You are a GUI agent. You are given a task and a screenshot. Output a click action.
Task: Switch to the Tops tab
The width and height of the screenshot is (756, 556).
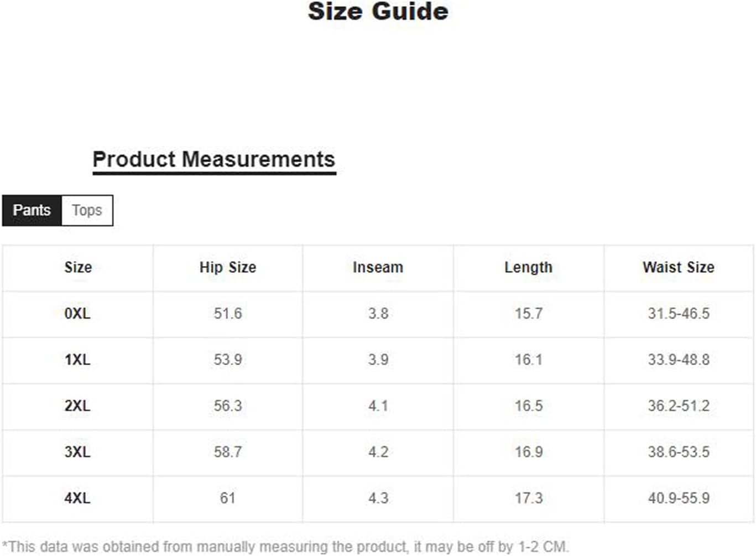pyautogui.click(x=87, y=210)
